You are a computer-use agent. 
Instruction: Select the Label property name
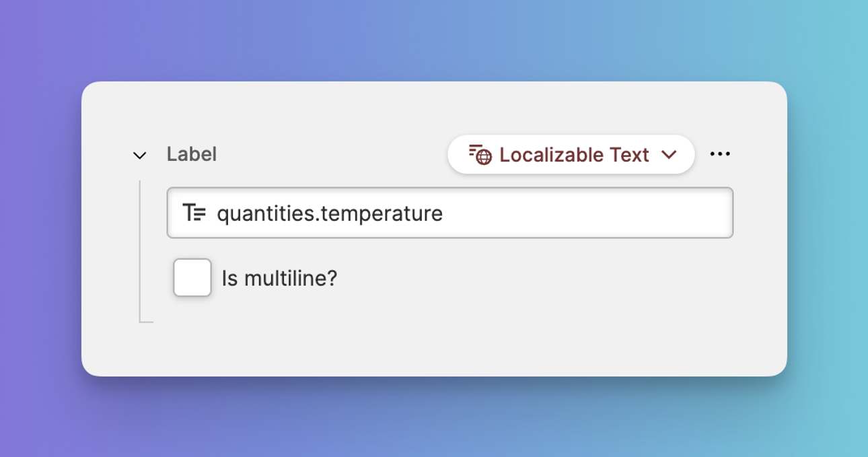192,154
